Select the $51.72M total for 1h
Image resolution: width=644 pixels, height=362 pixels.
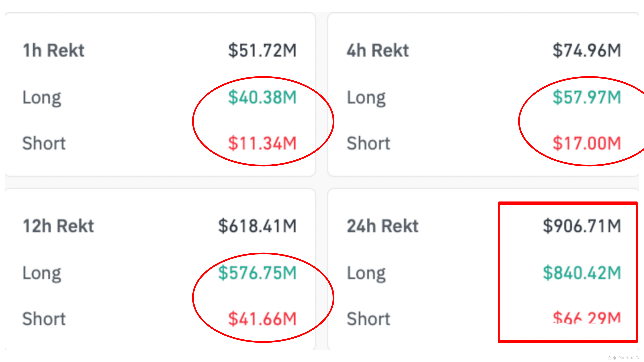262,51
